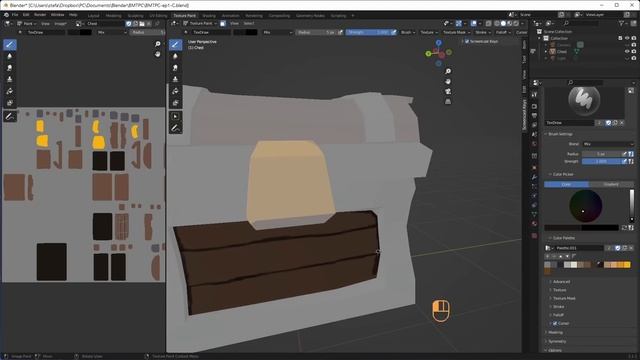Open the Brush popover in viewport header
This screenshot has height=360, width=640.
tap(408, 32)
